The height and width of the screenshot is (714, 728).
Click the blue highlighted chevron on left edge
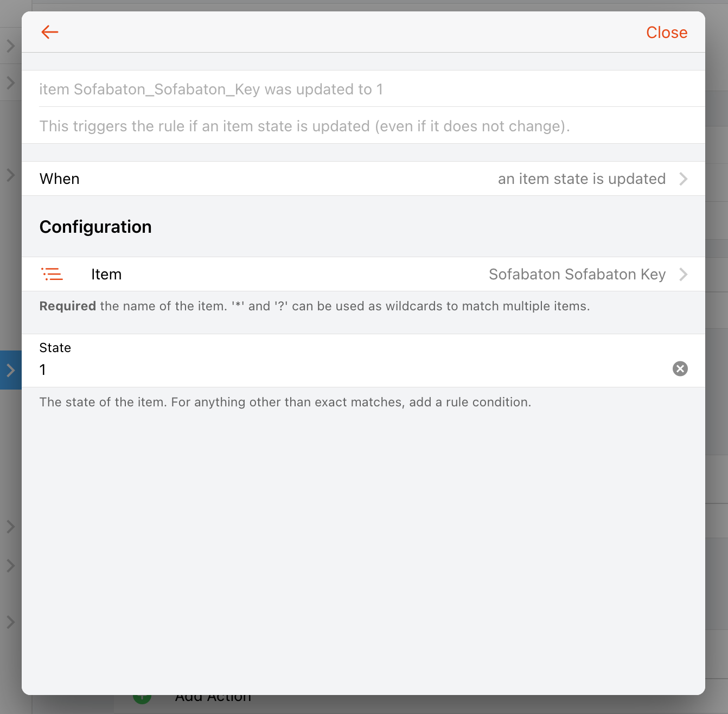[x=10, y=370]
